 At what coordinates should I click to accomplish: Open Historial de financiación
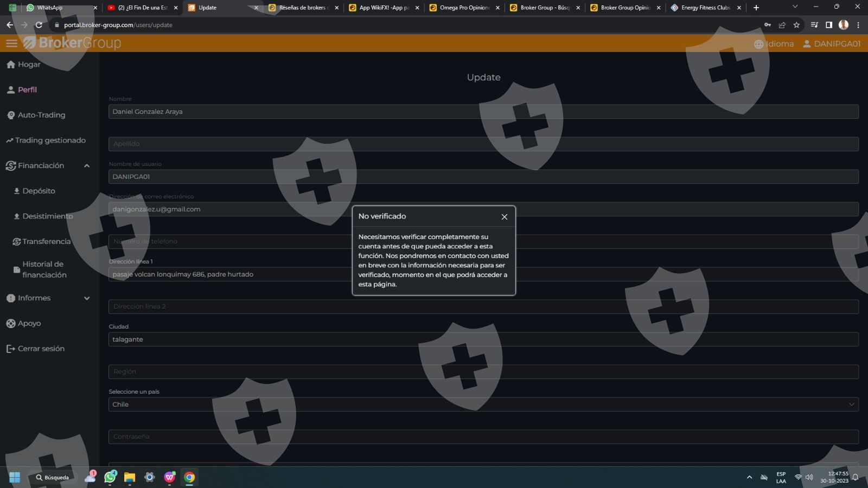(44, 269)
